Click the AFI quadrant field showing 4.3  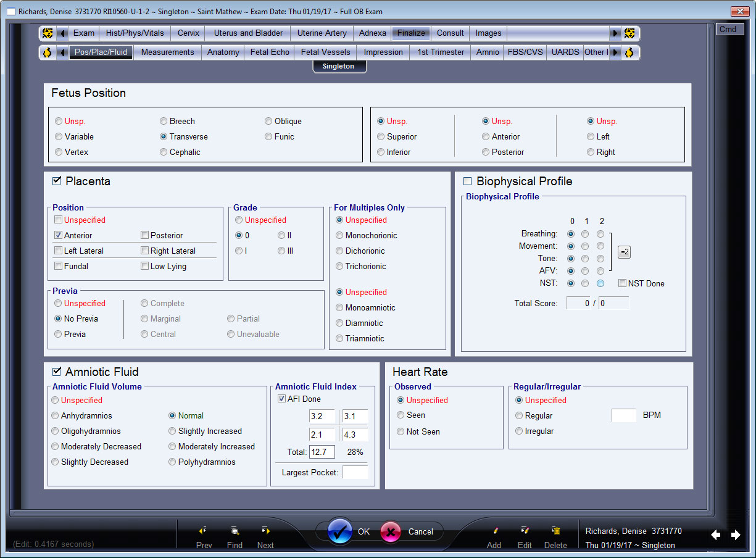pyautogui.click(x=355, y=435)
